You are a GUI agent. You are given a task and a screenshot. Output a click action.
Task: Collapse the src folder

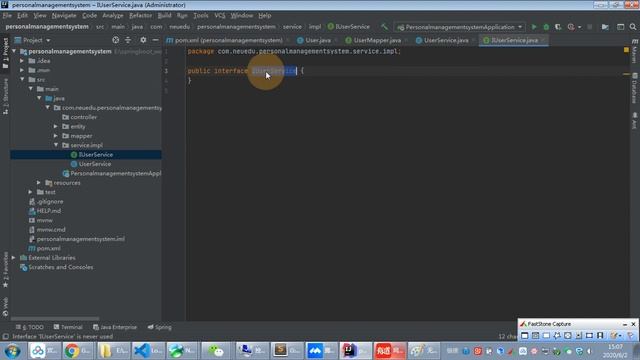tap(22, 80)
